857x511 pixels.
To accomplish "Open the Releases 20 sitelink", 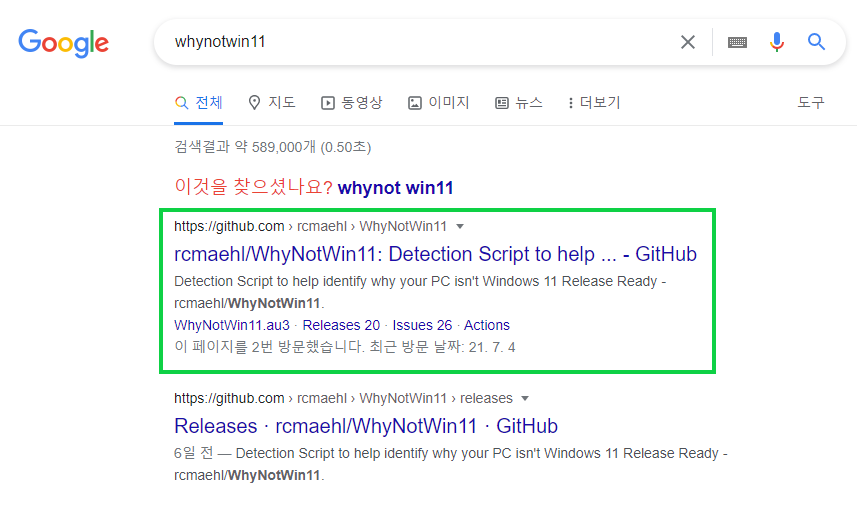I will [x=341, y=325].
